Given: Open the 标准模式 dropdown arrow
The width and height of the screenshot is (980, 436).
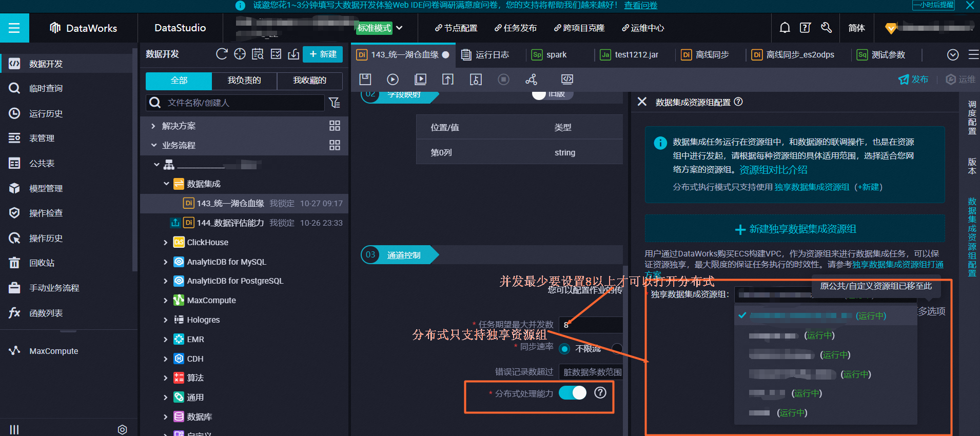Looking at the screenshot, I should (x=399, y=28).
